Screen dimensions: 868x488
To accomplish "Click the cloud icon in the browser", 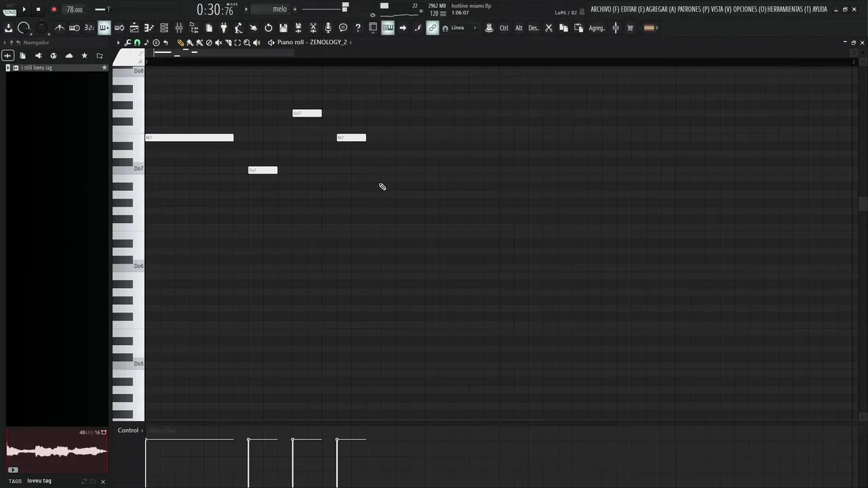I will pos(69,56).
